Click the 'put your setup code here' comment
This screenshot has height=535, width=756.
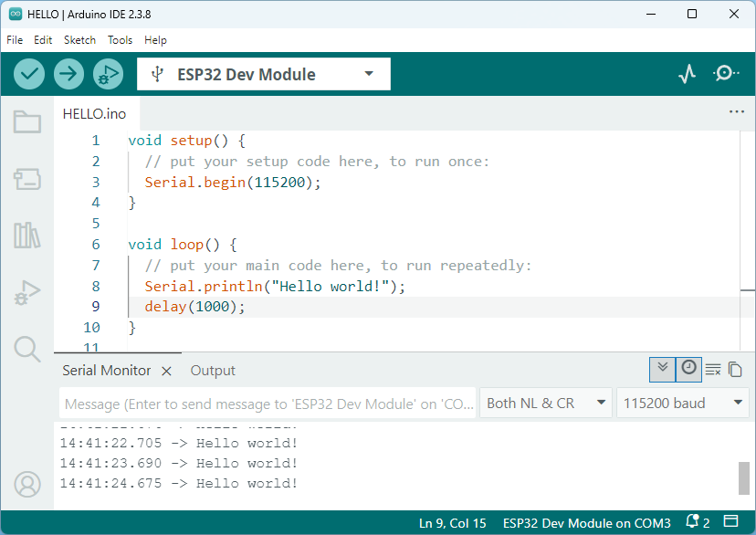pyautogui.click(x=317, y=162)
